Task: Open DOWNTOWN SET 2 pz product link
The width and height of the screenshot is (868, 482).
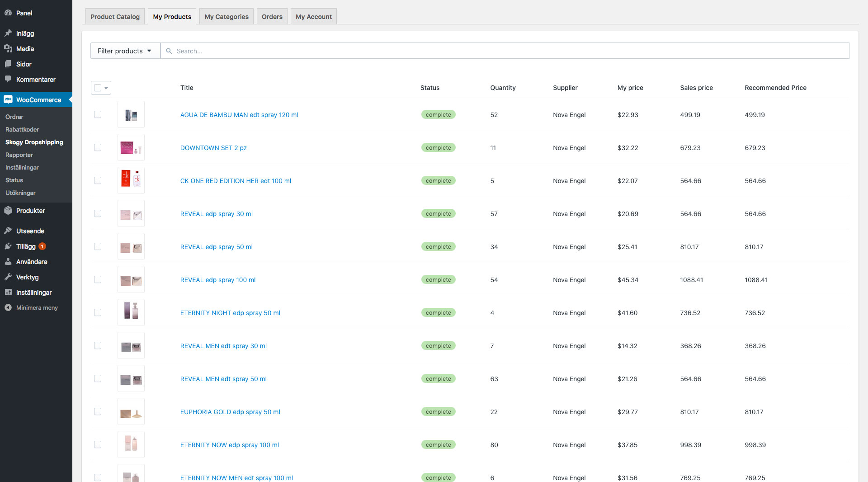Action: pos(213,148)
